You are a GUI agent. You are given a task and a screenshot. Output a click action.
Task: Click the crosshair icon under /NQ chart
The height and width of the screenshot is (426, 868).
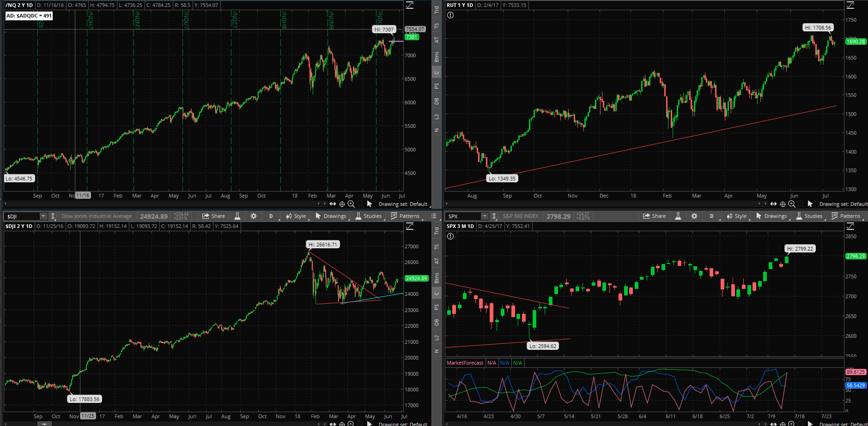coord(342,204)
